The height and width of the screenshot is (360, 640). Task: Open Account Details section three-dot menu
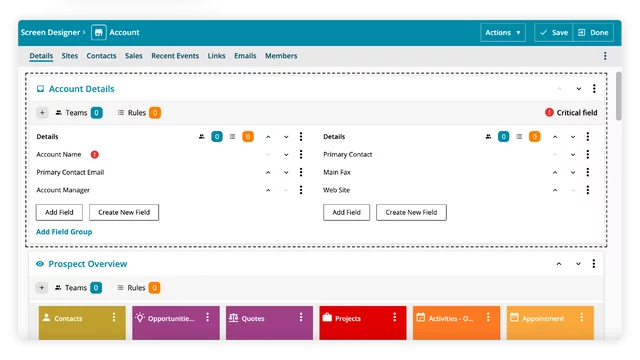click(x=594, y=89)
